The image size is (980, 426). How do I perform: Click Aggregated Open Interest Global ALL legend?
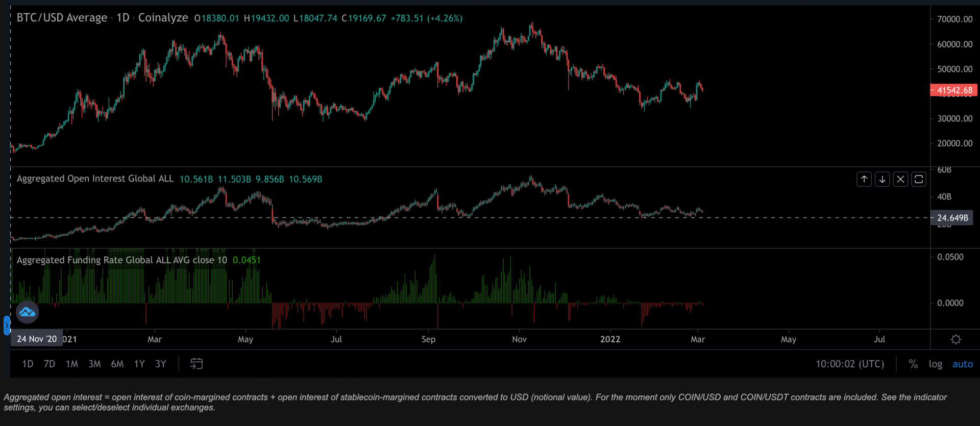click(95, 179)
